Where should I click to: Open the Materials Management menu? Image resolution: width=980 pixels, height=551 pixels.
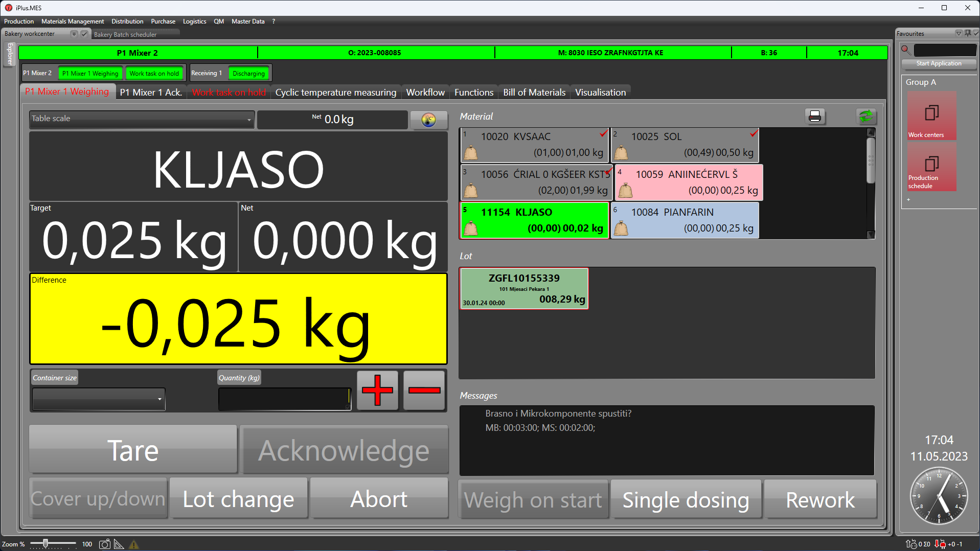click(73, 21)
